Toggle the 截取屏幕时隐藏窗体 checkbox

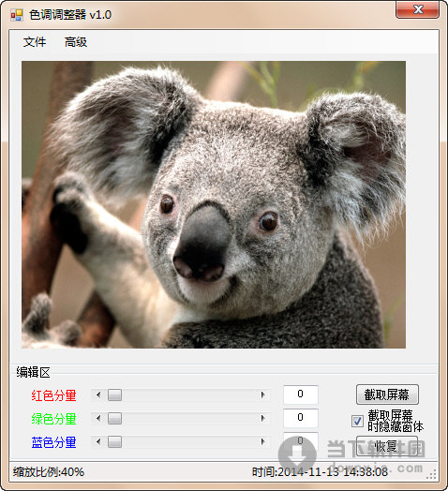point(357,421)
